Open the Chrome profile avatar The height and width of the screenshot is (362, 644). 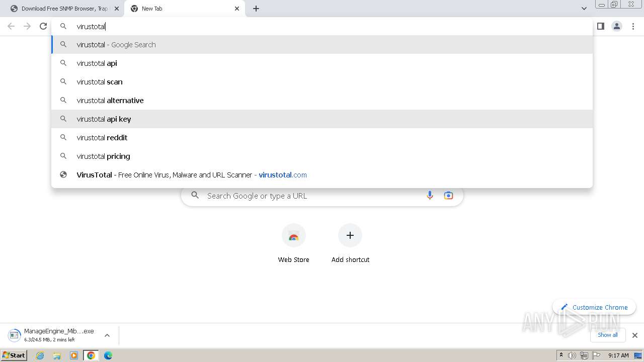[617, 26]
